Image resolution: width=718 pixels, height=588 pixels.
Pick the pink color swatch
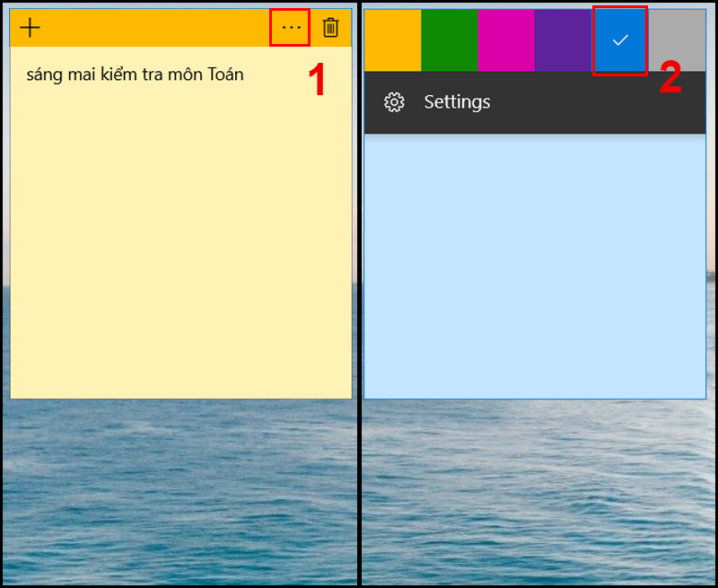[506, 40]
